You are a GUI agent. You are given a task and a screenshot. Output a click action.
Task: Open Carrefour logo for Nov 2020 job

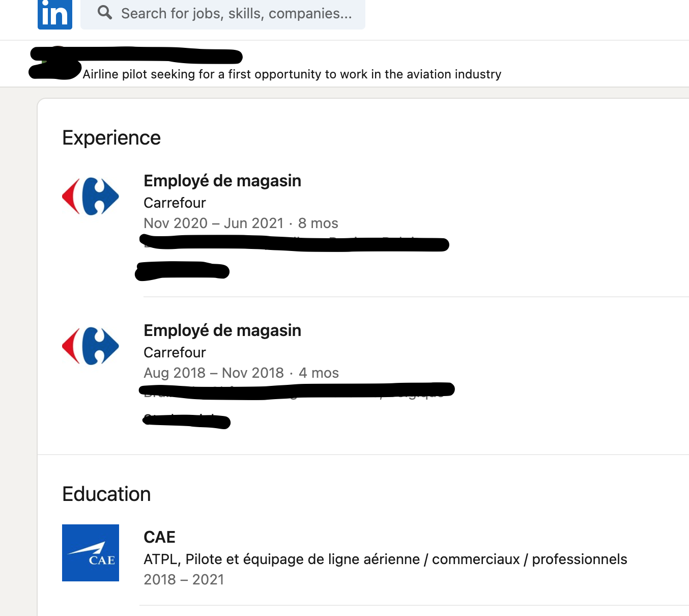[91, 197]
